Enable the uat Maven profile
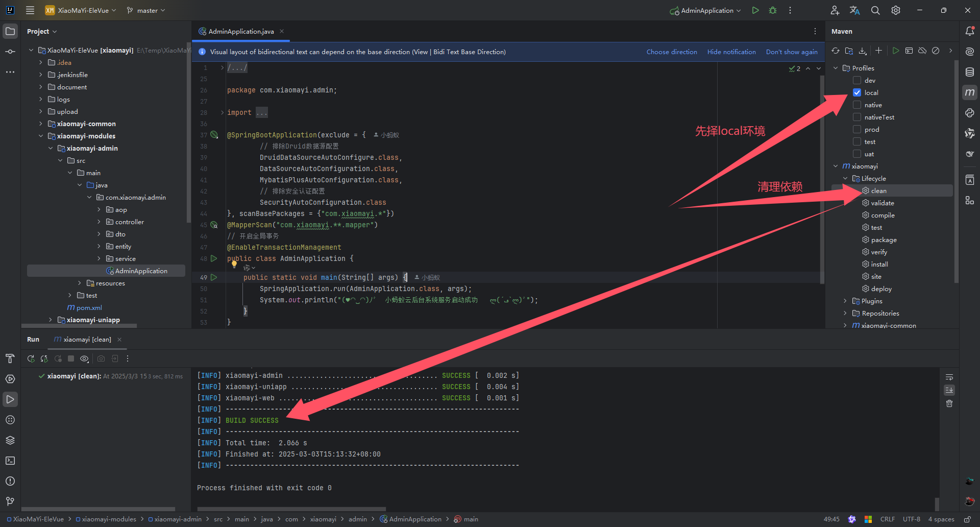Image resolution: width=980 pixels, height=527 pixels. click(857, 154)
